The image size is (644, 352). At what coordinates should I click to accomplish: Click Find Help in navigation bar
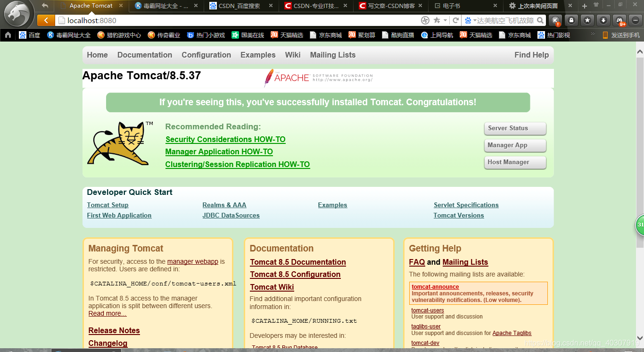tap(532, 55)
